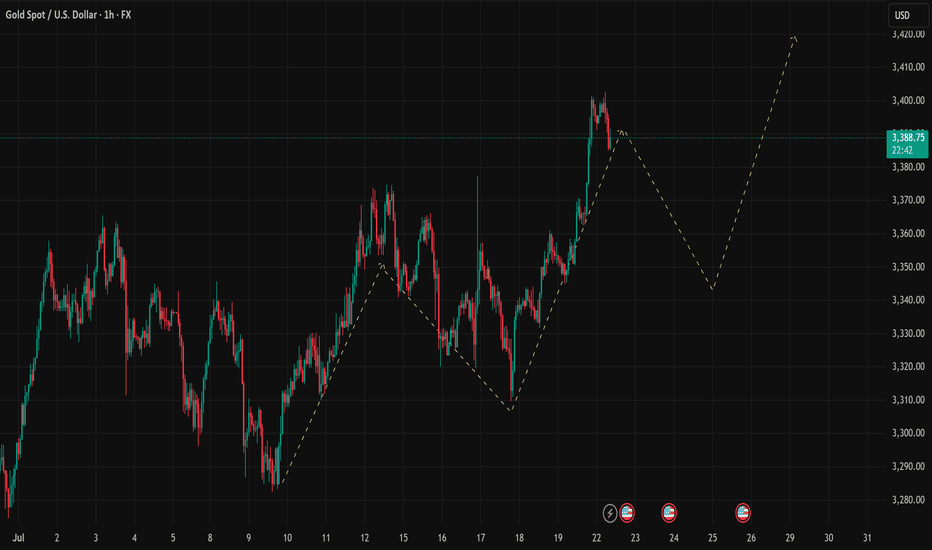The width and height of the screenshot is (932, 550).
Task: Click the 3,310.00 price axis label
Action: click(908, 400)
